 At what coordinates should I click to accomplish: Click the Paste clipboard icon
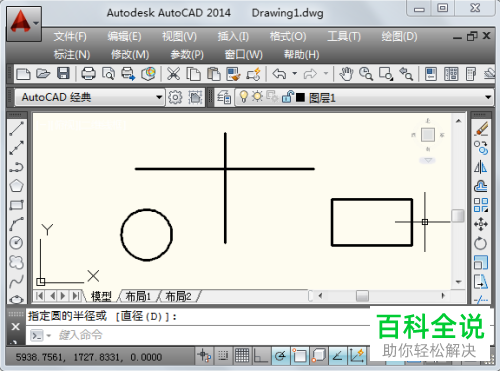214,74
